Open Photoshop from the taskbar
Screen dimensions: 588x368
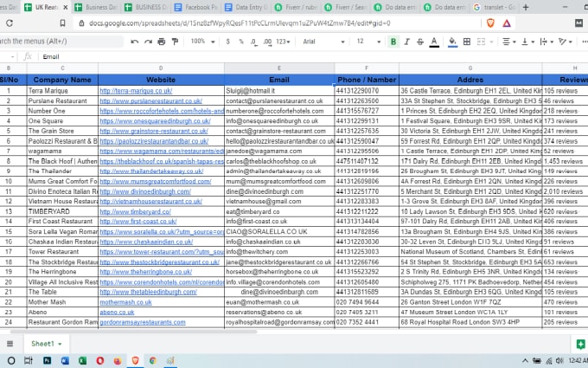click(x=47, y=361)
